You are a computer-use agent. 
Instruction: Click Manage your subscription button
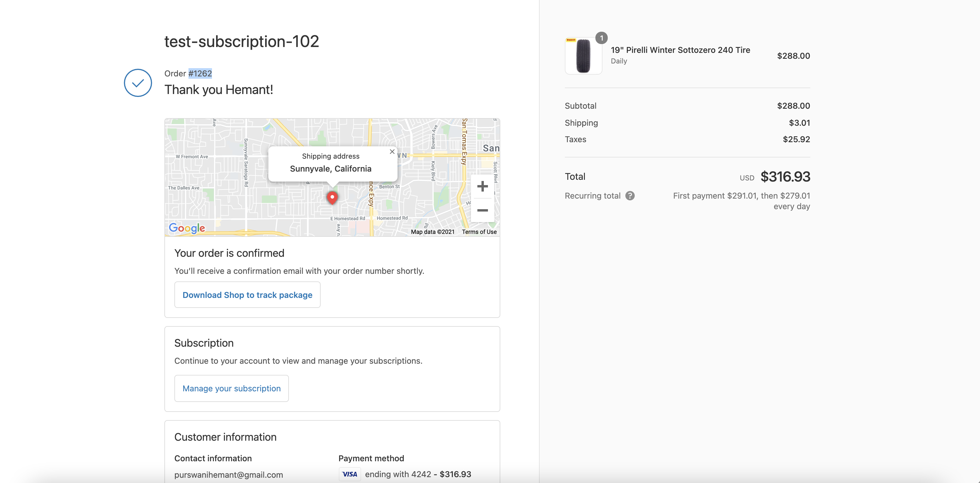coord(231,388)
